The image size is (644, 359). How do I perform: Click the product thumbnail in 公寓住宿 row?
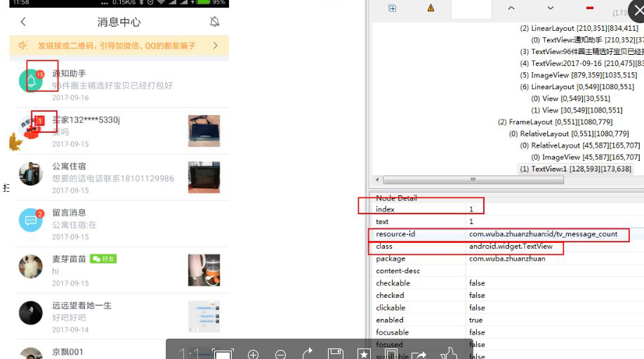[x=204, y=178]
